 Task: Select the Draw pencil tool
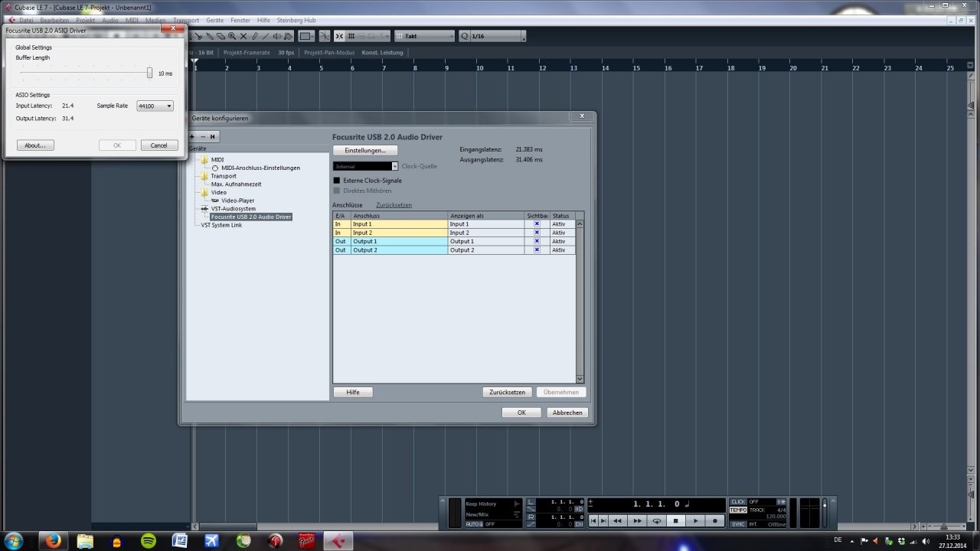pyautogui.click(x=254, y=36)
